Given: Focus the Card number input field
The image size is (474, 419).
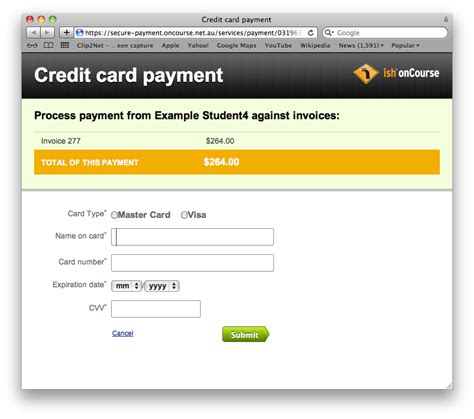Looking at the screenshot, I should click(x=192, y=263).
